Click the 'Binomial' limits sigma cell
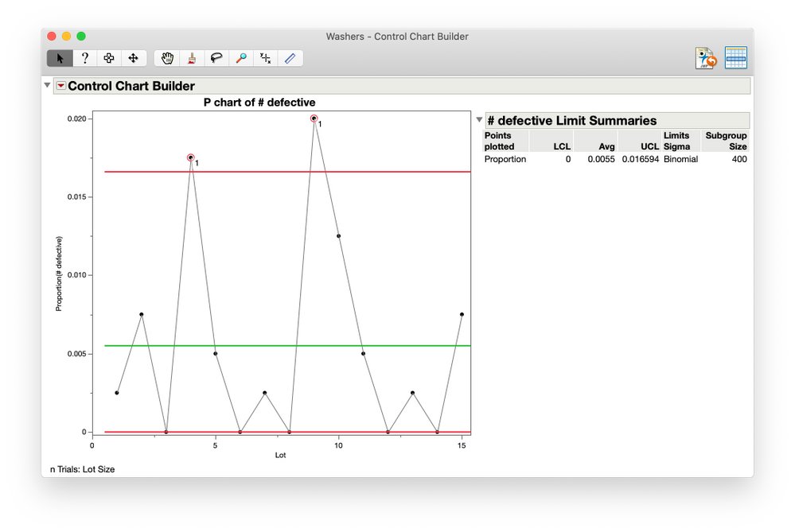 [x=680, y=159]
